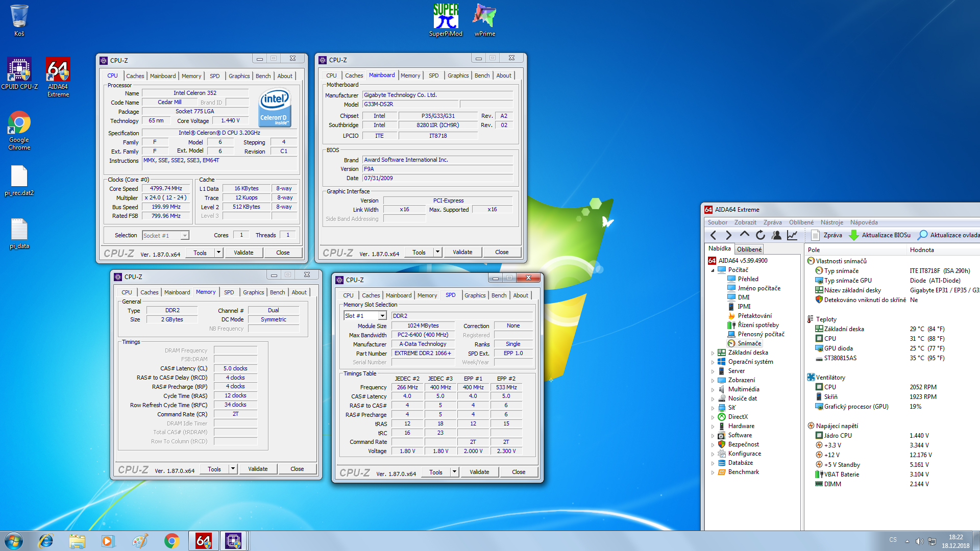Open the wPrime desktop icon
This screenshot has width=980, height=551.
click(x=485, y=20)
